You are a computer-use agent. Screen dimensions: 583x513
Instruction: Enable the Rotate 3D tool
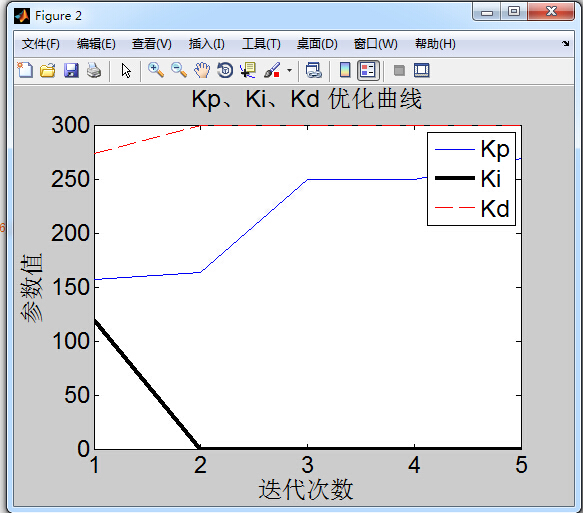225,70
